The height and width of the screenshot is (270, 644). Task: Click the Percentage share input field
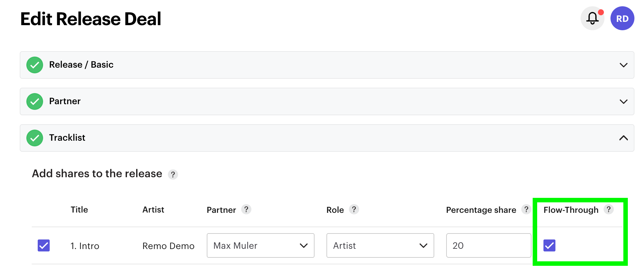point(488,245)
